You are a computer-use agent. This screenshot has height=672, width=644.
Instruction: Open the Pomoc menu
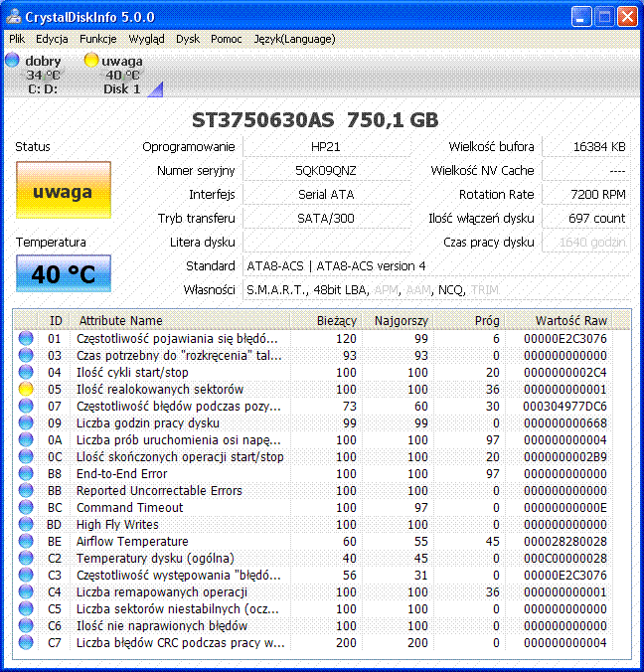227,39
